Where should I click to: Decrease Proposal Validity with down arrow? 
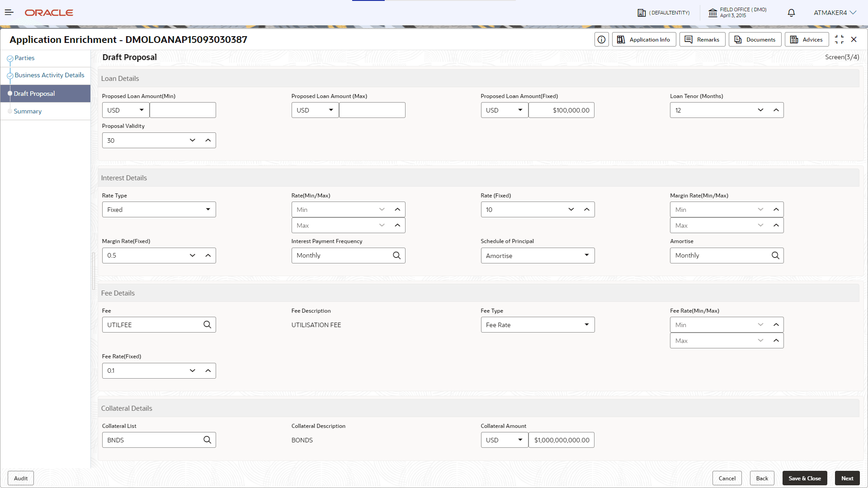[193, 141]
